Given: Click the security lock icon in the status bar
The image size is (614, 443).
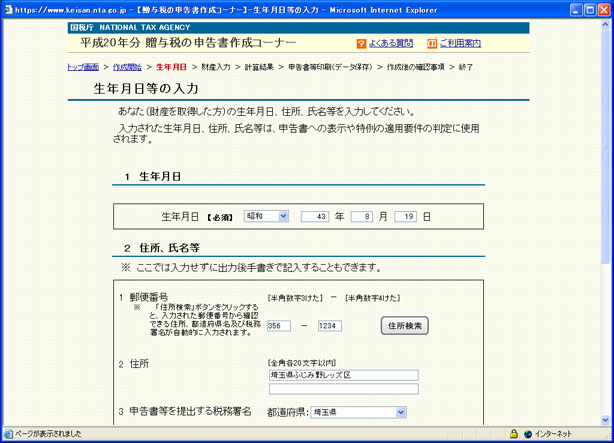Looking at the screenshot, I should coord(514,434).
